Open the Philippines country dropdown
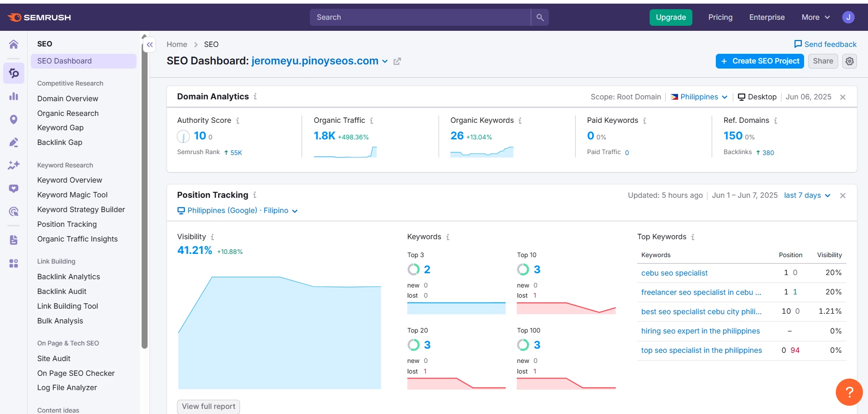The image size is (868, 414). click(x=699, y=97)
